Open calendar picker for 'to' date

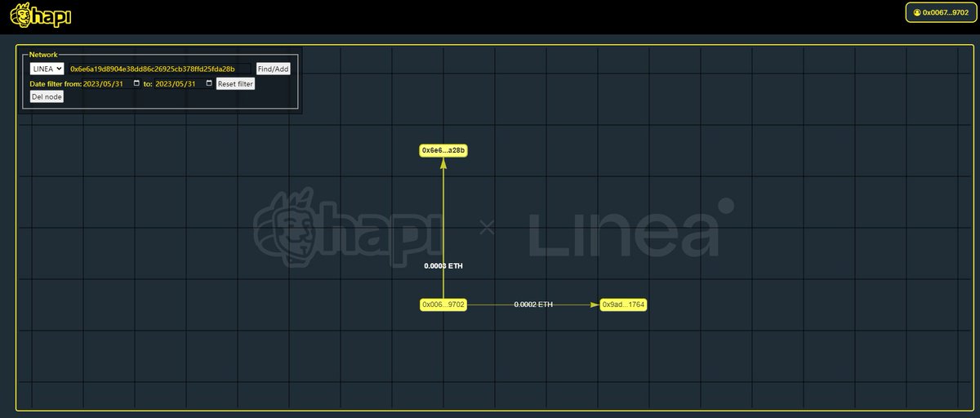pos(208,83)
